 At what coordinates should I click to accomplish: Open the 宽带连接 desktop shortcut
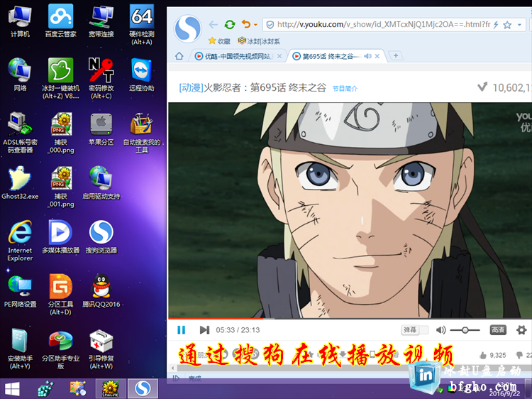pyautogui.click(x=101, y=21)
